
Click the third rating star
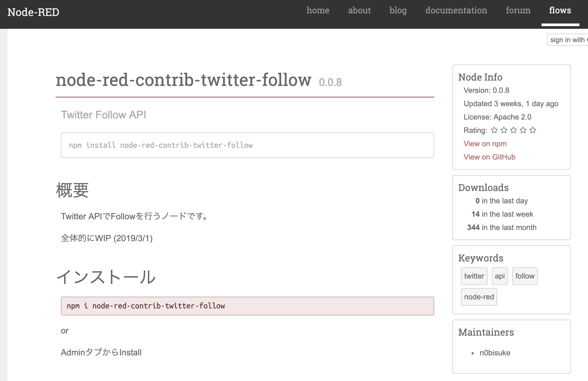(513, 130)
